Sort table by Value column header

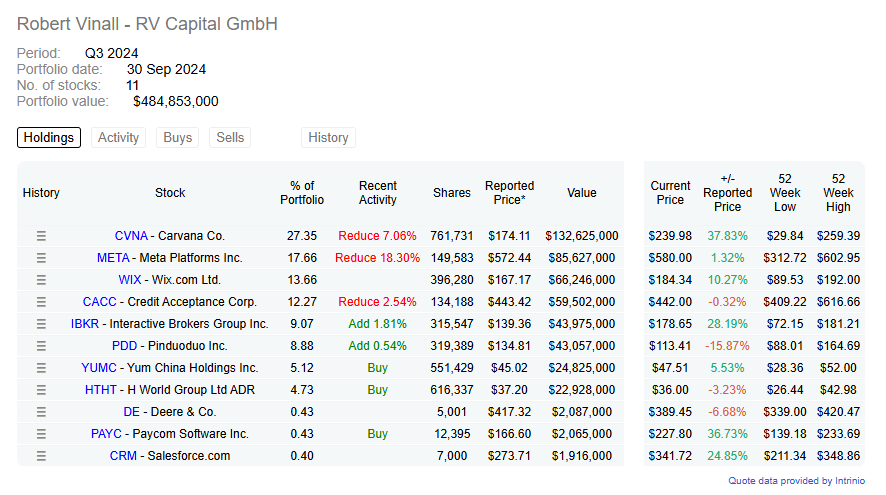[x=581, y=193]
